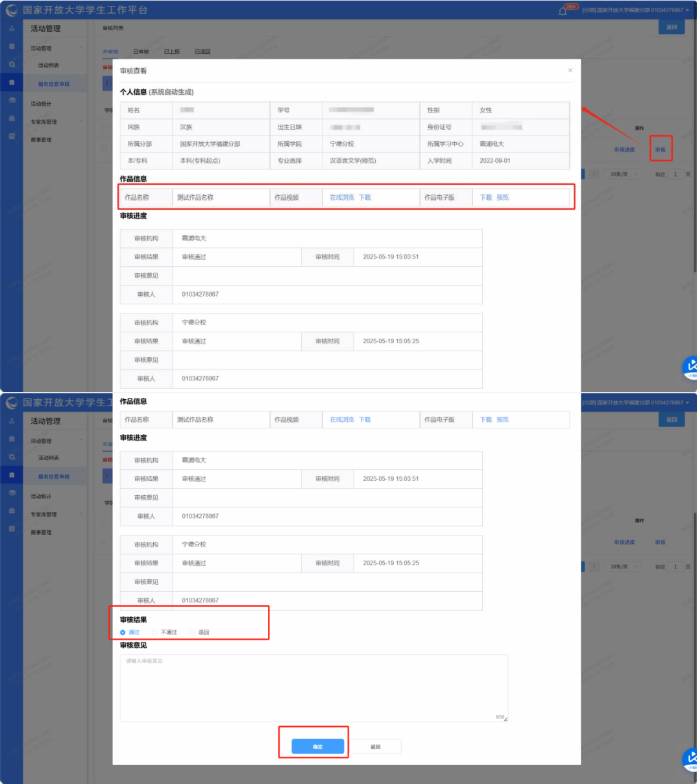This screenshot has height=784, width=697.
Task: Click the 返回 button next to 确定
Action: (x=375, y=747)
